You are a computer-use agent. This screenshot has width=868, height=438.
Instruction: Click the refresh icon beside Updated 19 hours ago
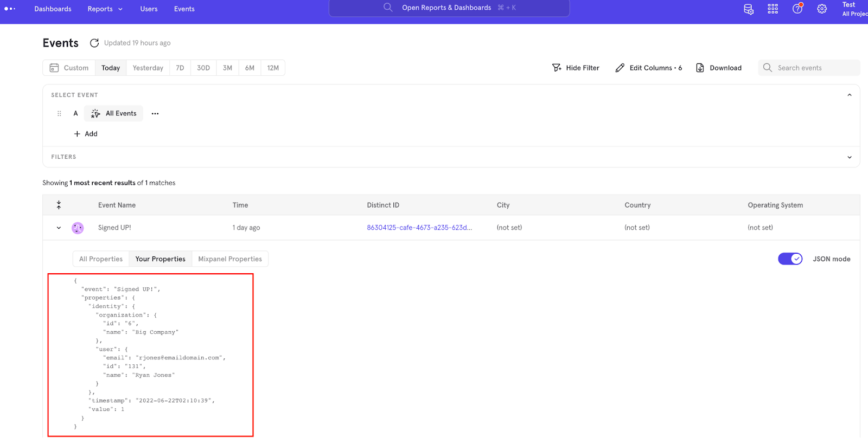pyautogui.click(x=94, y=43)
